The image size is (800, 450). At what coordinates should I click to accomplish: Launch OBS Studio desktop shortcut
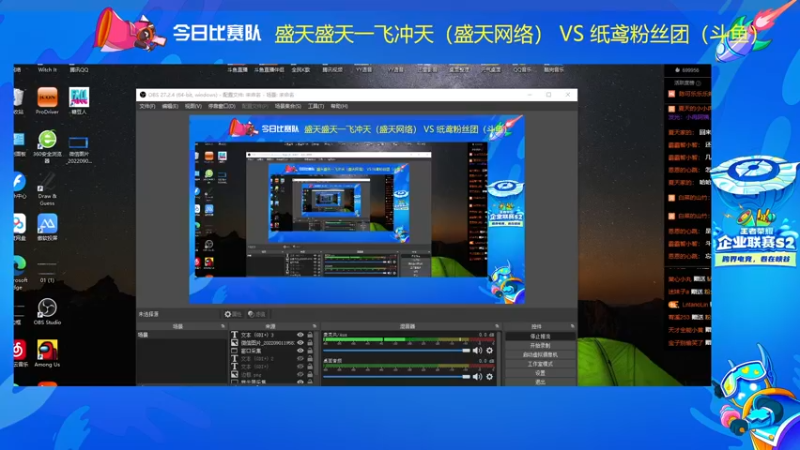[x=47, y=311]
